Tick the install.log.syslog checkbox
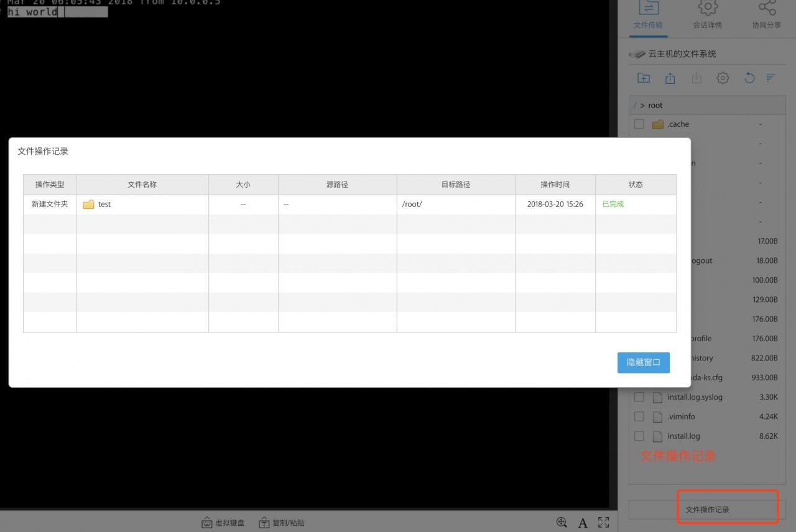The width and height of the screenshot is (796, 532). point(639,397)
